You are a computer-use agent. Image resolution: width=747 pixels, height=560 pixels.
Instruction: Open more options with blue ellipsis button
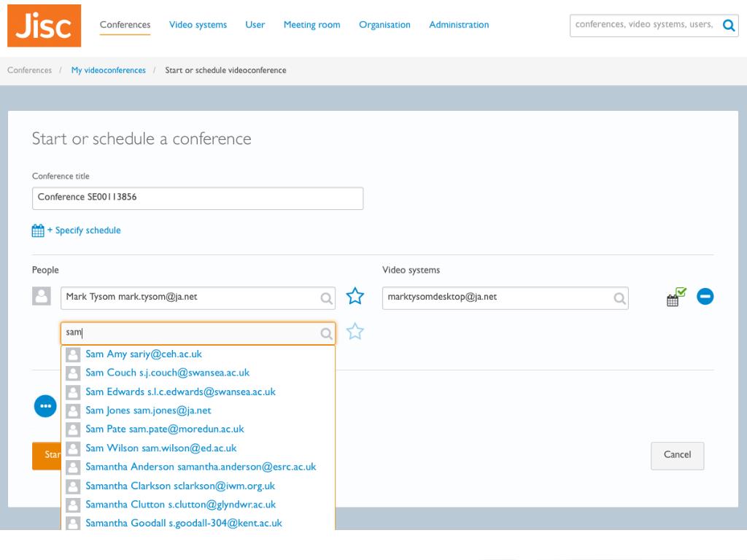click(45, 406)
